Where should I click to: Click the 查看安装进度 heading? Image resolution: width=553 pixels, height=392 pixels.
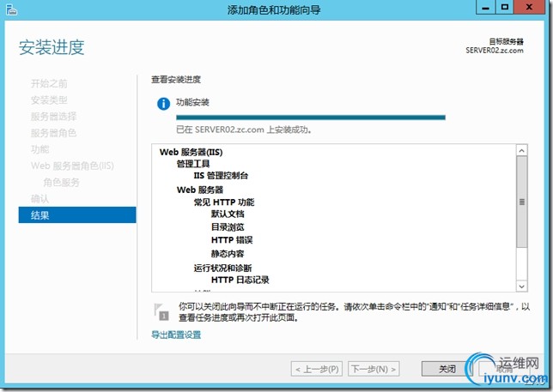point(176,80)
